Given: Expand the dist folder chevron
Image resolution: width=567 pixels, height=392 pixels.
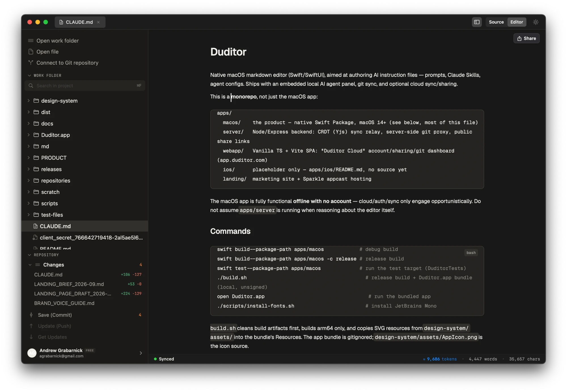Looking at the screenshot, I should pyautogui.click(x=29, y=112).
